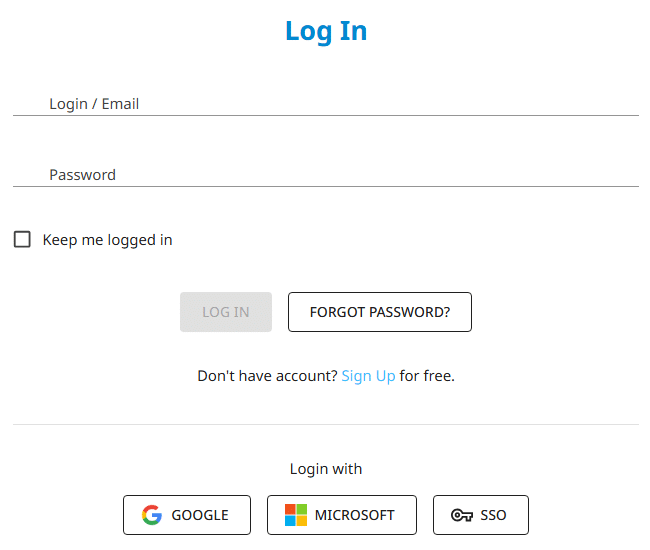Viewport: 650px width, 550px height.
Task: Click the "Login with" caption text
Action: pyautogui.click(x=326, y=469)
